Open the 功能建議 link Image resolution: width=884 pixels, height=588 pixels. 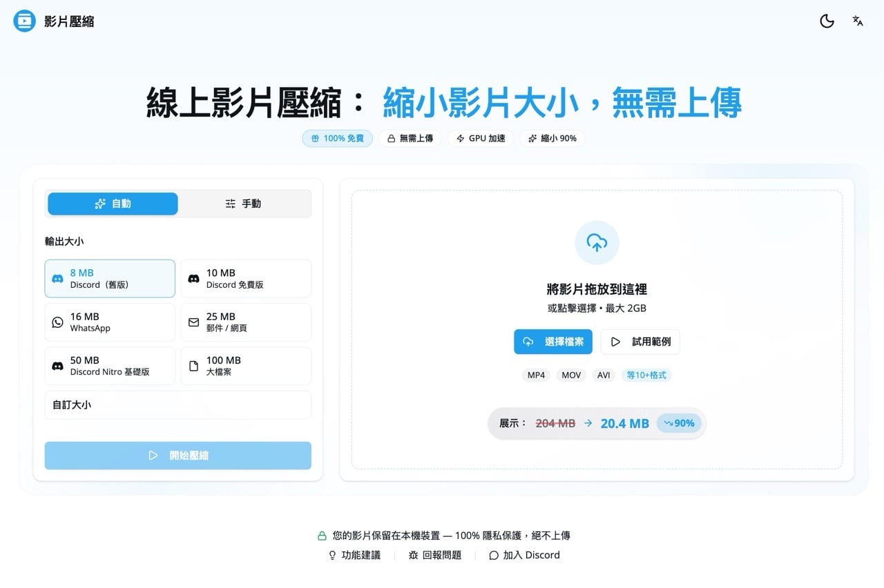354,555
